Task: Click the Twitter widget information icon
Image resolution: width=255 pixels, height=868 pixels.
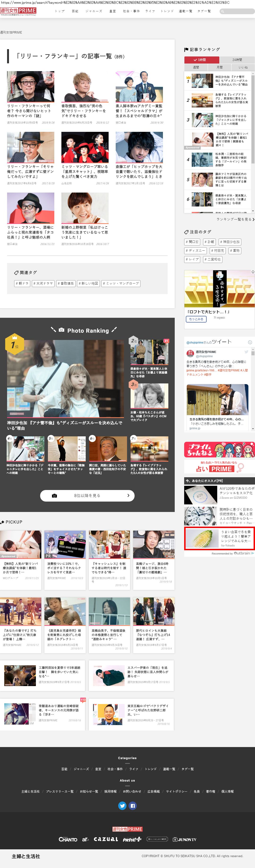Action: tap(250, 342)
